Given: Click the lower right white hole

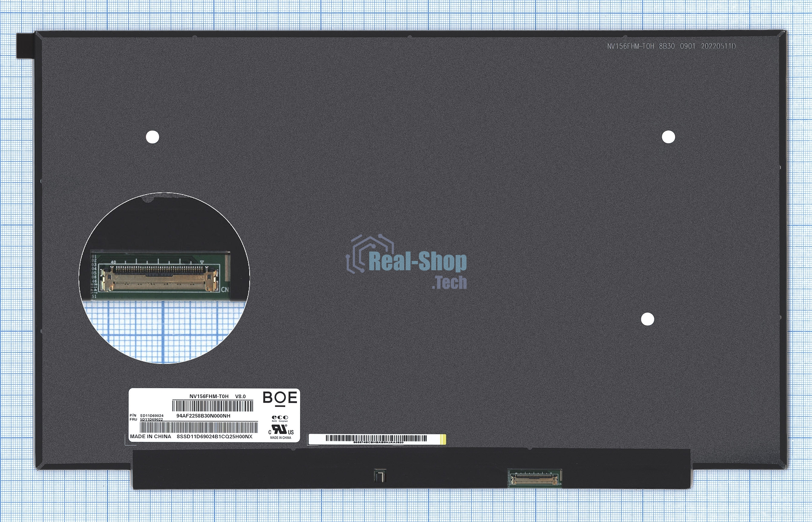Looking at the screenshot, I should 647,319.
